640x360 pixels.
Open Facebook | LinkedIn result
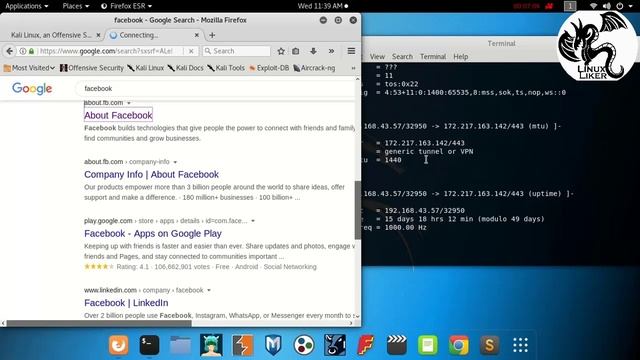point(126,303)
